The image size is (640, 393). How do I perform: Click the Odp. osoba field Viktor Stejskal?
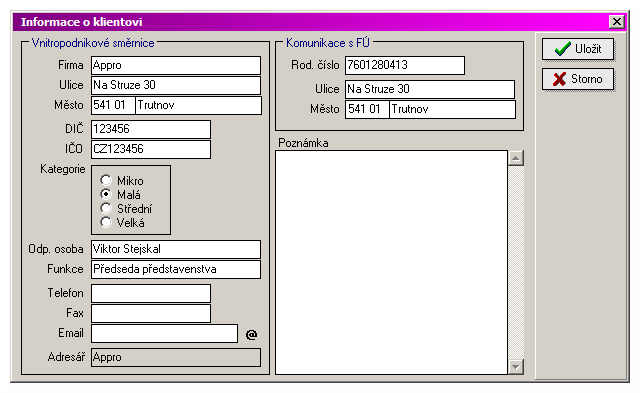tap(176, 249)
